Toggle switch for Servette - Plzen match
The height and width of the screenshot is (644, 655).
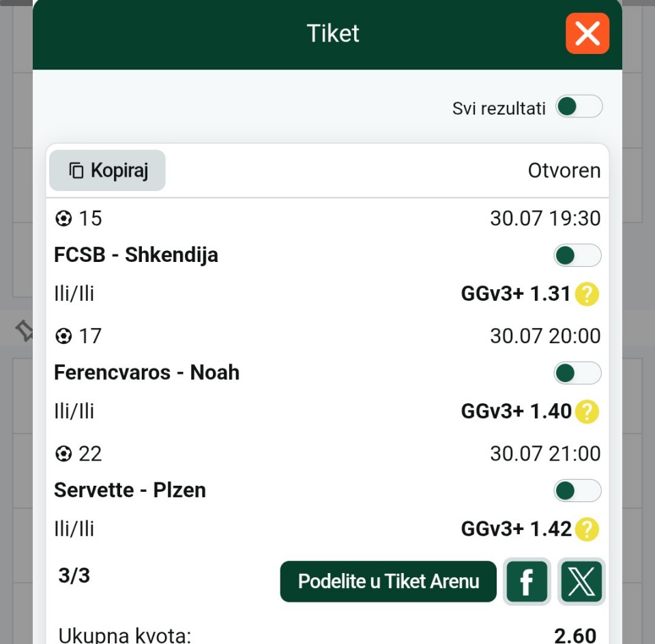tap(577, 491)
